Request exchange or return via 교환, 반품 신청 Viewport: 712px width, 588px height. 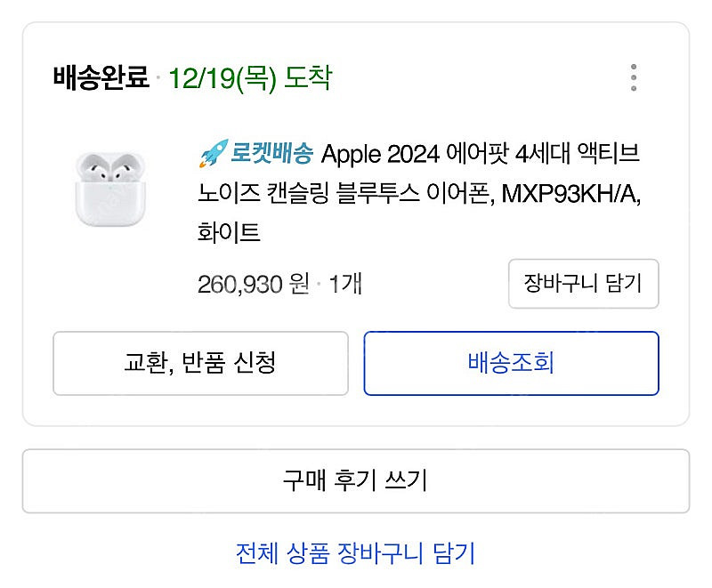pos(201,363)
